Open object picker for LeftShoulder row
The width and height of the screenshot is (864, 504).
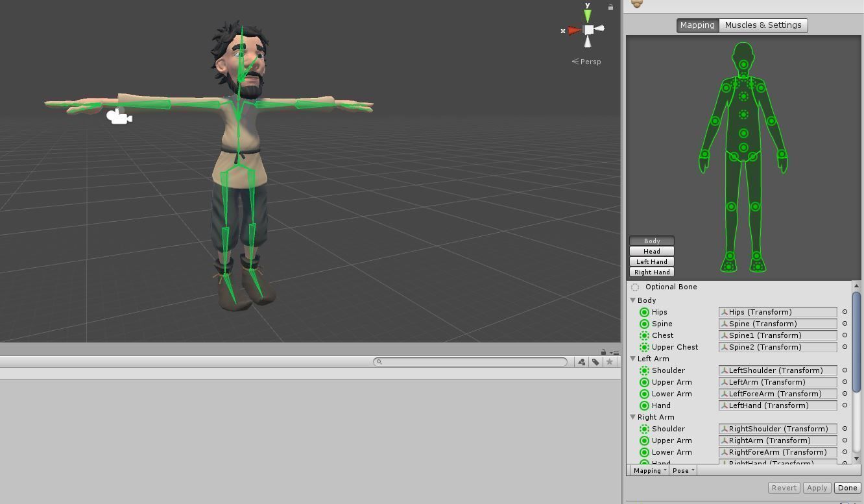(x=845, y=370)
